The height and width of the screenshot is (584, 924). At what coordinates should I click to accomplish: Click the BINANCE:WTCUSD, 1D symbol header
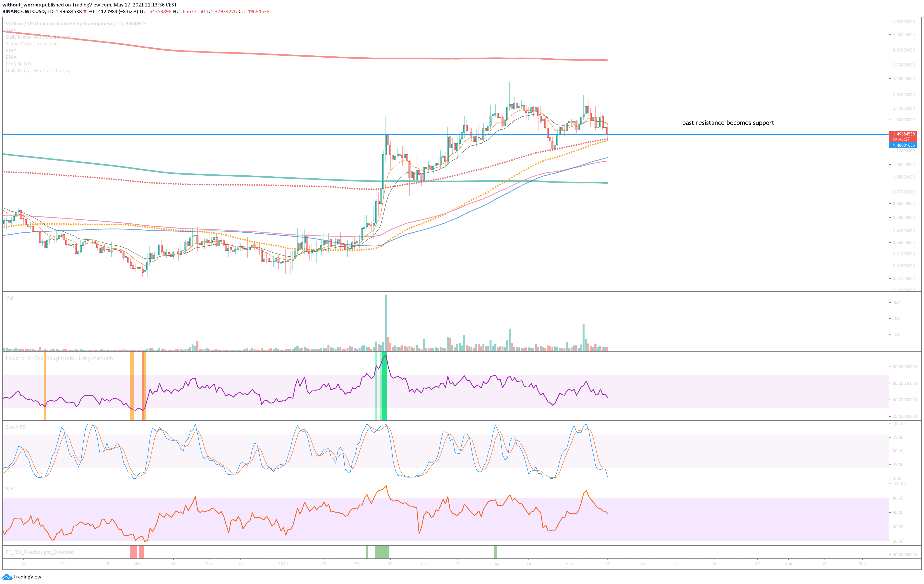(x=28, y=12)
